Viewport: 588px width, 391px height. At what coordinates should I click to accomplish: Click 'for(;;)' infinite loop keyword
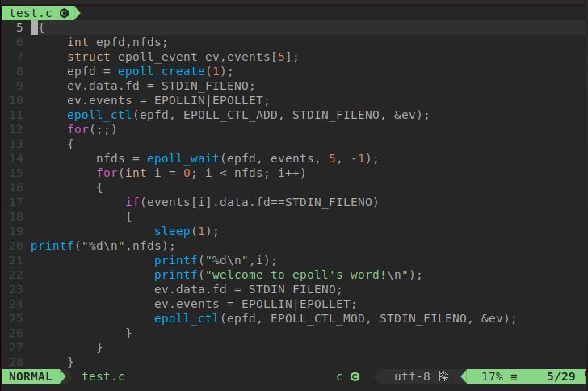point(92,129)
